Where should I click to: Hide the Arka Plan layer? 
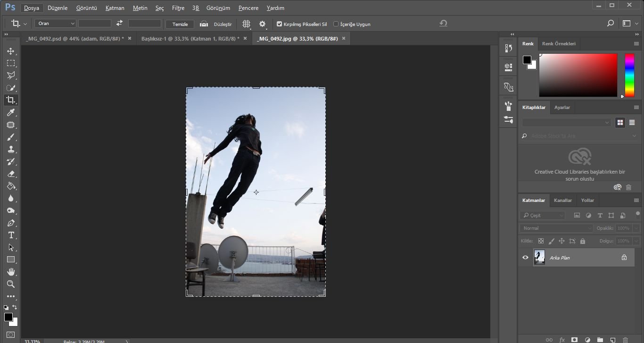point(525,258)
